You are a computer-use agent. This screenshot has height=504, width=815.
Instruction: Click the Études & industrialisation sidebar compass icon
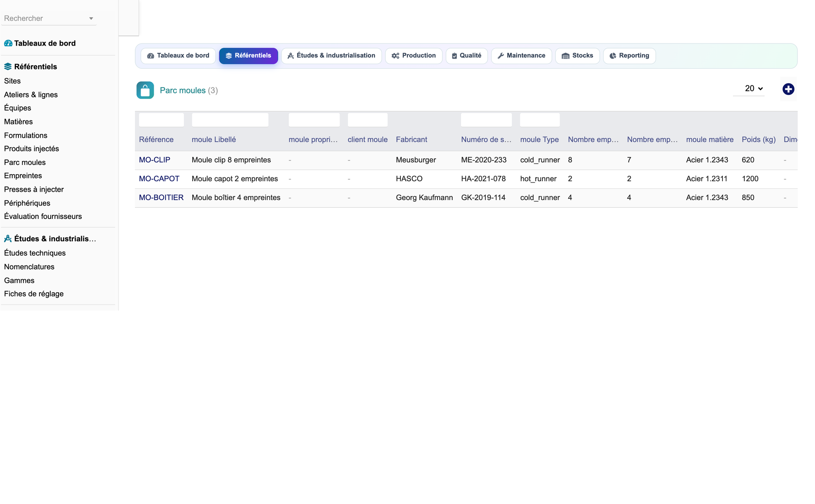click(8, 239)
